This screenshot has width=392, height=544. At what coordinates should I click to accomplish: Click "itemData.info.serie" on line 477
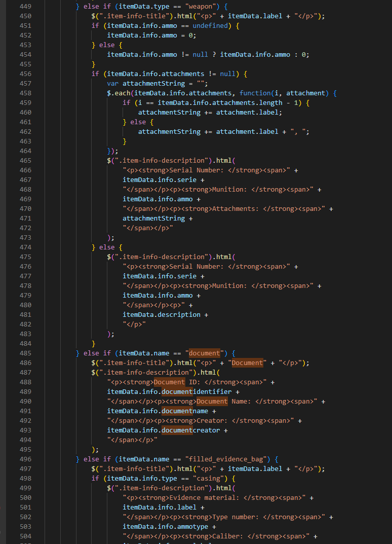point(160,276)
